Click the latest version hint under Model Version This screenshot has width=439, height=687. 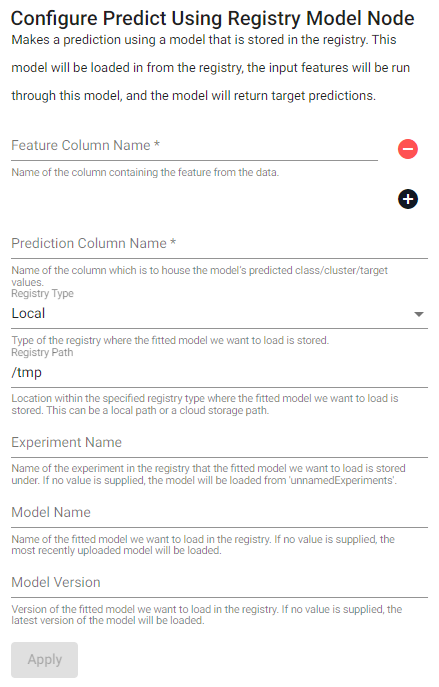click(x=207, y=615)
